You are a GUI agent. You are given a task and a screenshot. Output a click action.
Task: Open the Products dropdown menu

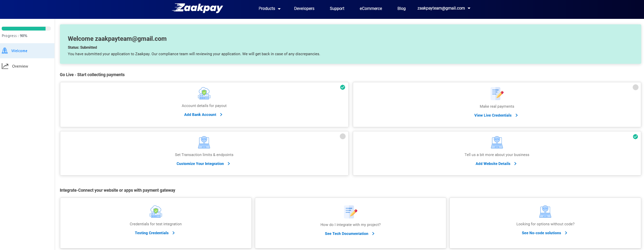coord(270,9)
